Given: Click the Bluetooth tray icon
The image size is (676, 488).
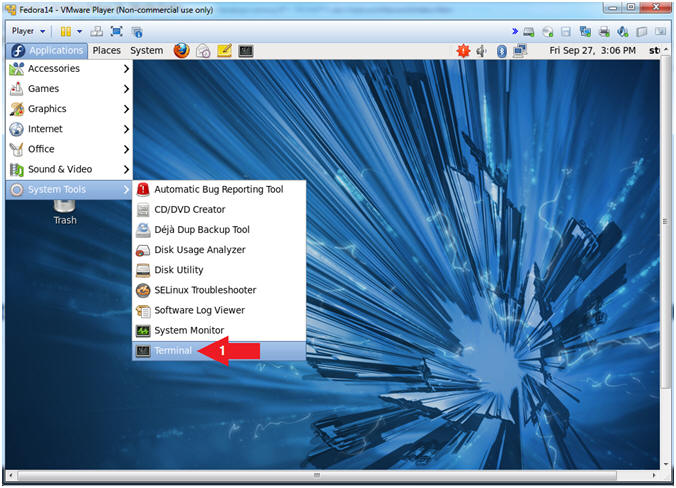Looking at the screenshot, I should point(501,51).
